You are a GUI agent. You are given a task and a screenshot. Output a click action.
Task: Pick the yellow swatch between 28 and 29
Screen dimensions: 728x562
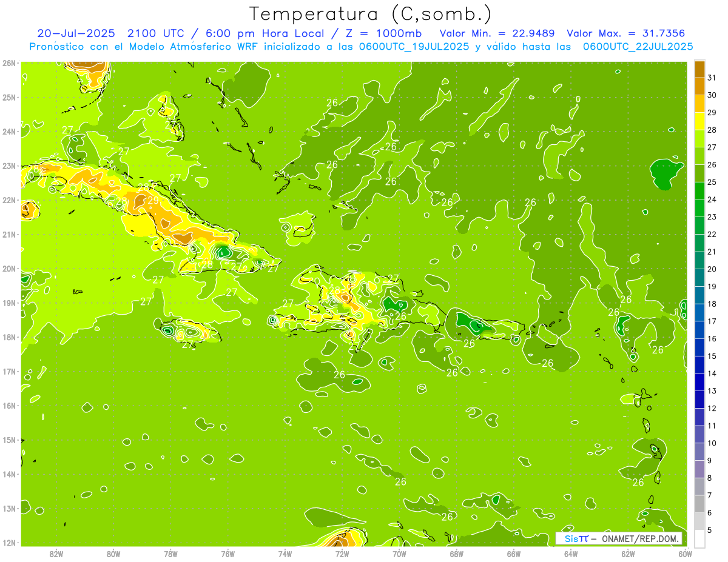pos(699,121)
